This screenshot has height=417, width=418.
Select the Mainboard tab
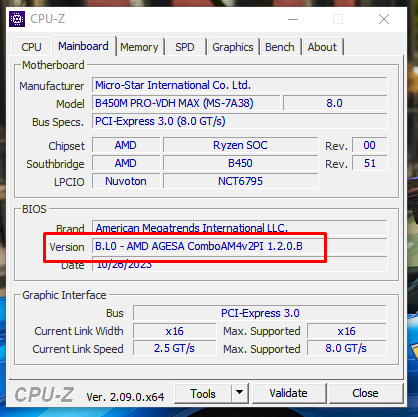[84, 46]
